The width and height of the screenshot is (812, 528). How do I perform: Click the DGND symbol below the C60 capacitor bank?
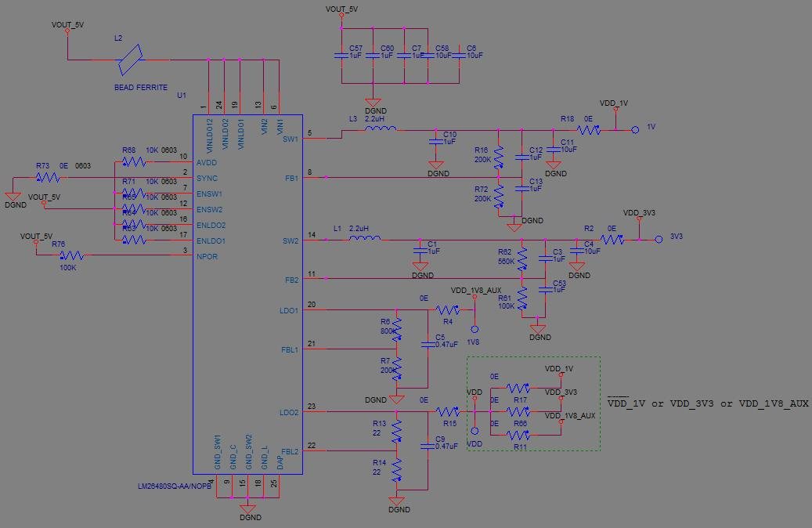point(373,102)
